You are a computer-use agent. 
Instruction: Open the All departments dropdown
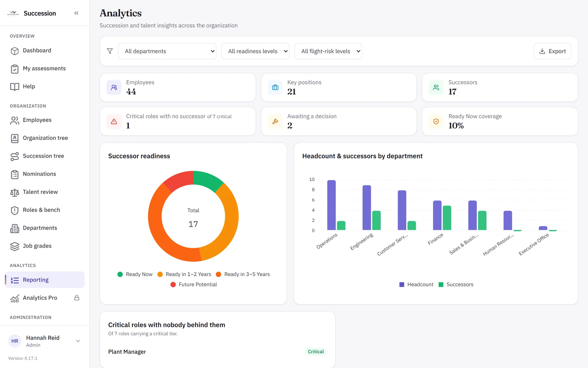coord(167,51)
